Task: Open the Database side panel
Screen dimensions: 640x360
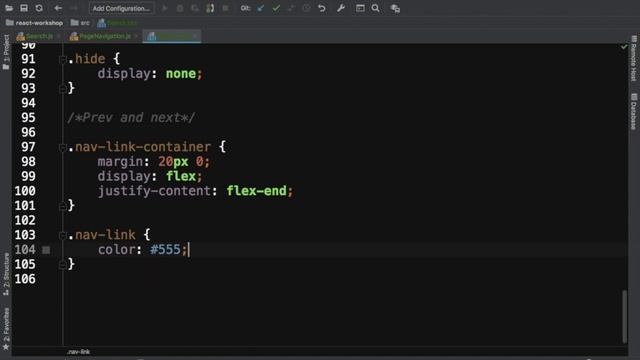Action: [x=633, y=111]
